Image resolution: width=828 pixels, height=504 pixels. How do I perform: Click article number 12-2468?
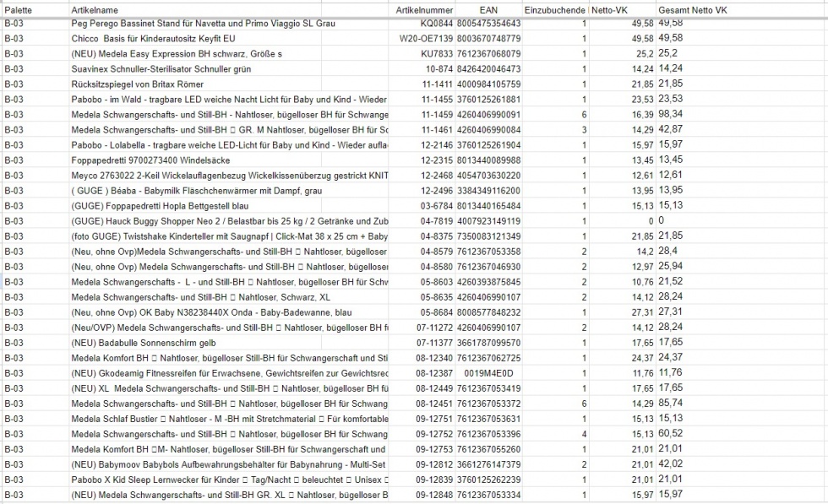coord(437,176)
